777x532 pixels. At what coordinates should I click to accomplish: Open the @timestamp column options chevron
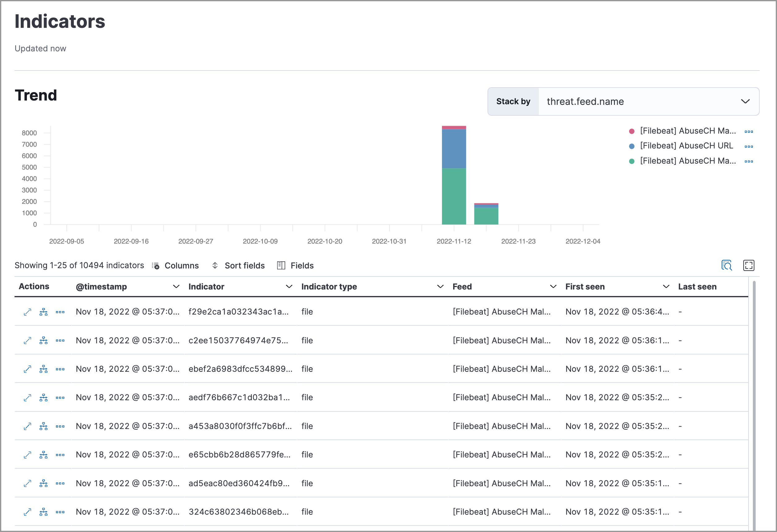point(176,286)
